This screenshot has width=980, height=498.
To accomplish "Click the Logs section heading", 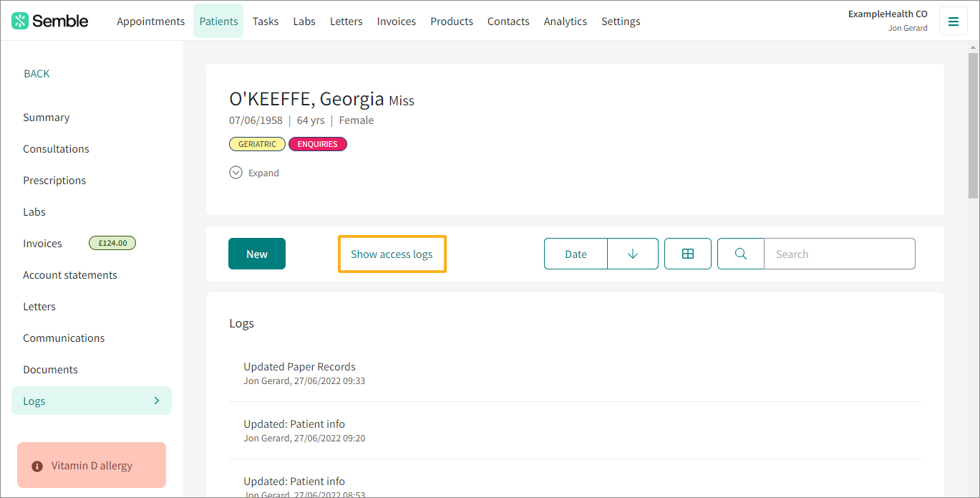I will 241,323.
